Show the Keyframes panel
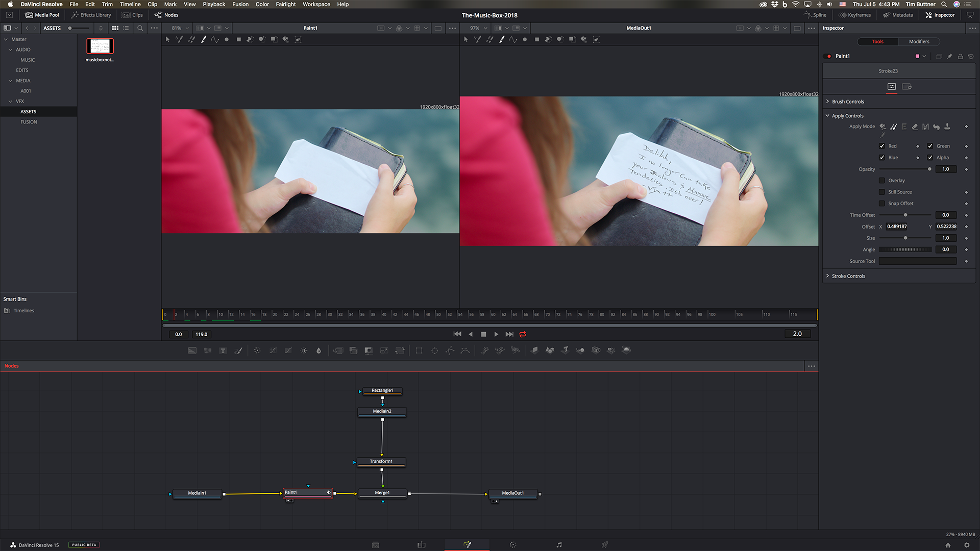This screenshot has width=980, height=551. pos(855,15)
